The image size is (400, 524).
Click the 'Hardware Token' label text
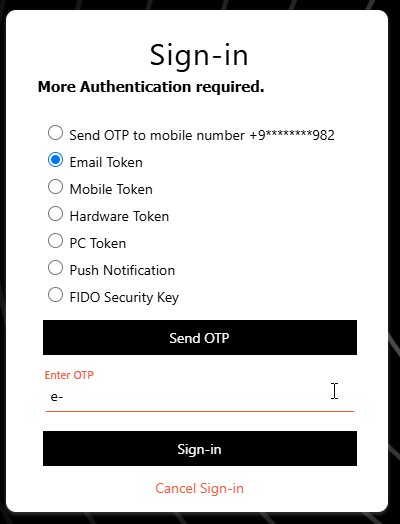(x=119, y=217)
